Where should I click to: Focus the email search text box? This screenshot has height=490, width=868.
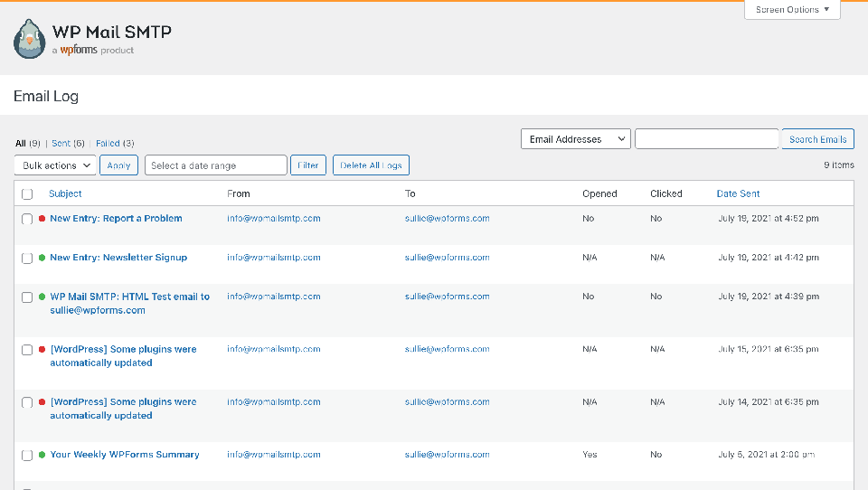tap(706, 139)
